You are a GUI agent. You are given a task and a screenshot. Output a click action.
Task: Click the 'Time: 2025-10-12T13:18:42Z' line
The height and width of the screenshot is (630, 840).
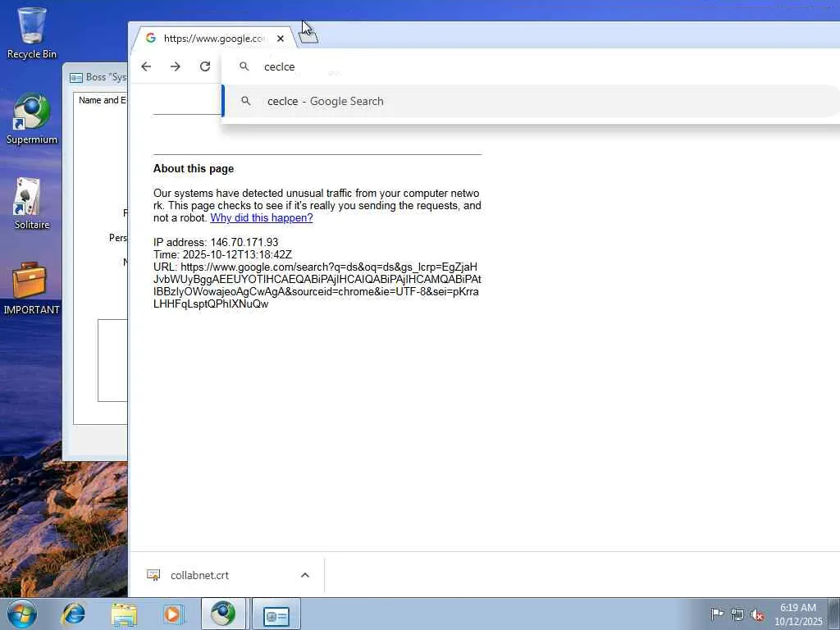click(x=222, y=255)
